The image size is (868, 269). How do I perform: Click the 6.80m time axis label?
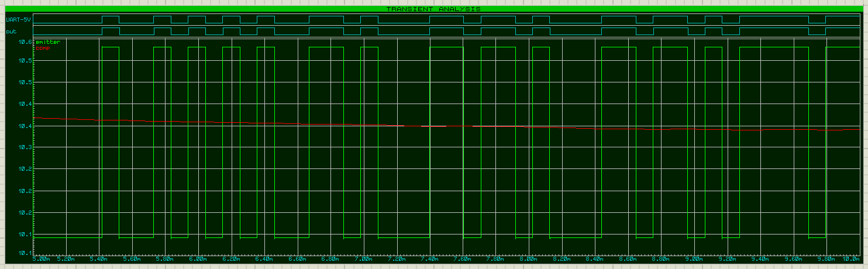pyautogui.click(x=331, y=258)
